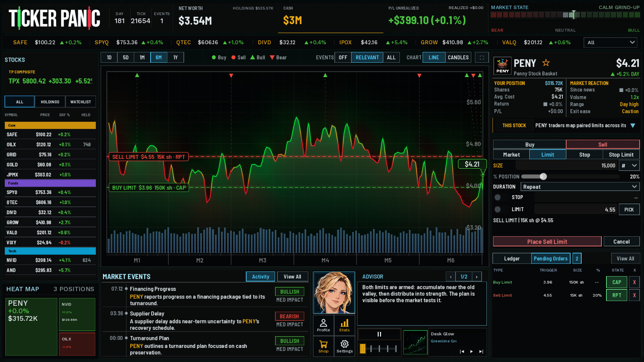Enable the LIMIT radio option
644x362 pixels.
point(498,209)
